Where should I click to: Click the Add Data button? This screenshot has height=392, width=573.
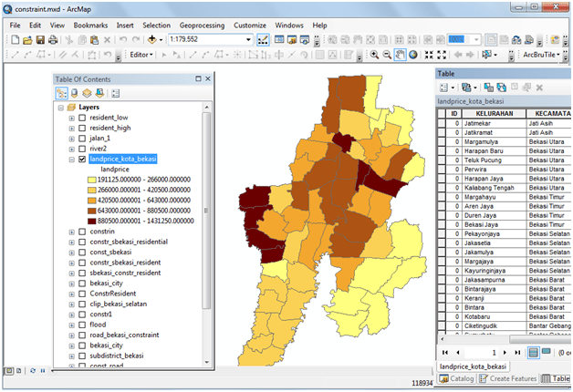[152, 40]
